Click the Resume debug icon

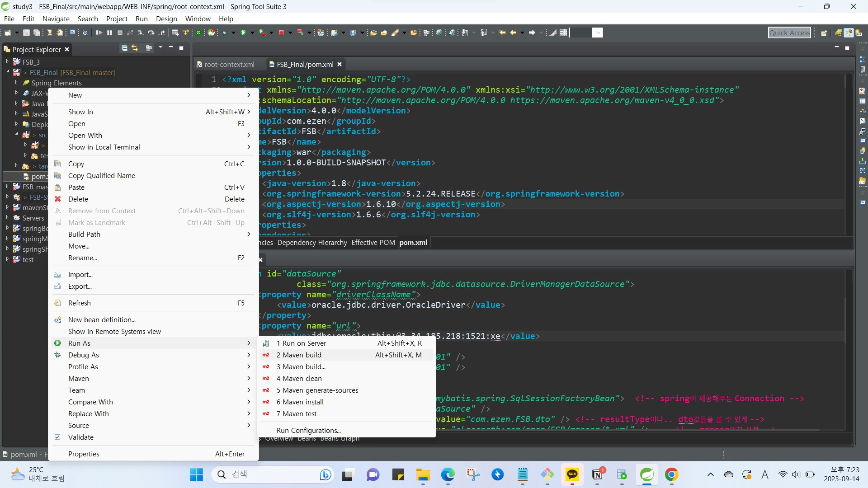[x=99, y=33]
